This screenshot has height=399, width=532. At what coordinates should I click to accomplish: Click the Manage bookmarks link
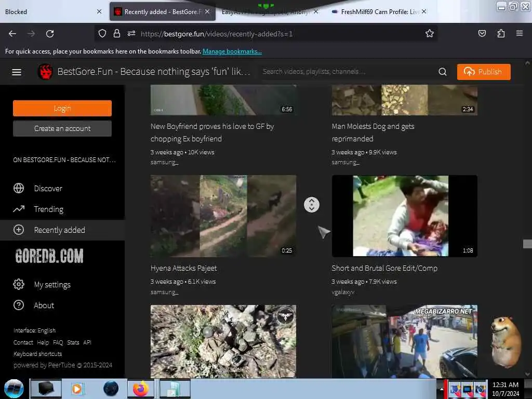(232, 51)
